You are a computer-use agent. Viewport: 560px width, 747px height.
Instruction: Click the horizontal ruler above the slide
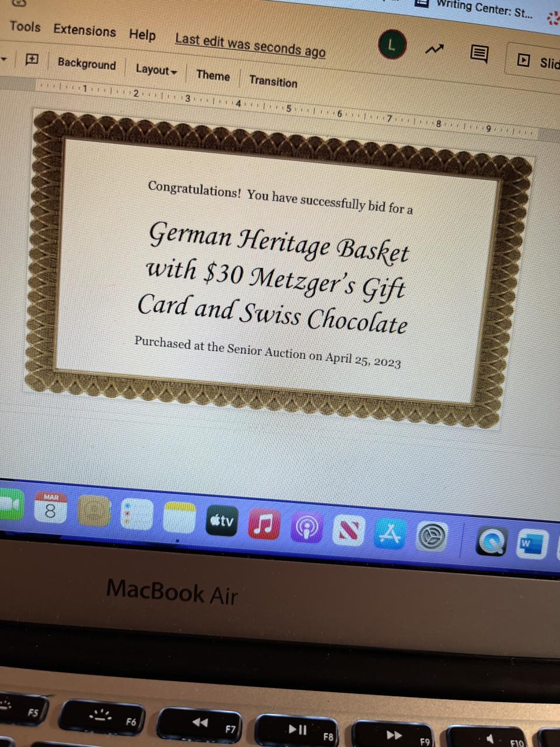click(286, 109)
